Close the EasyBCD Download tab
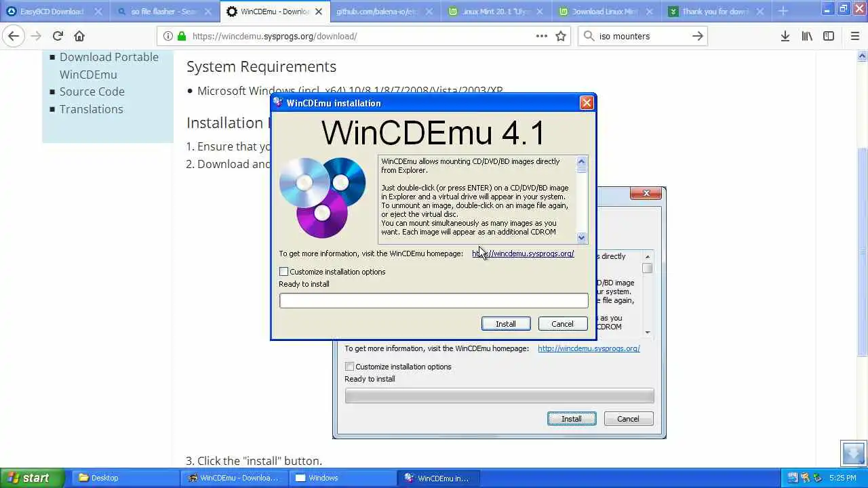Viewport: 868px width, 488px height. coord(98,12)
